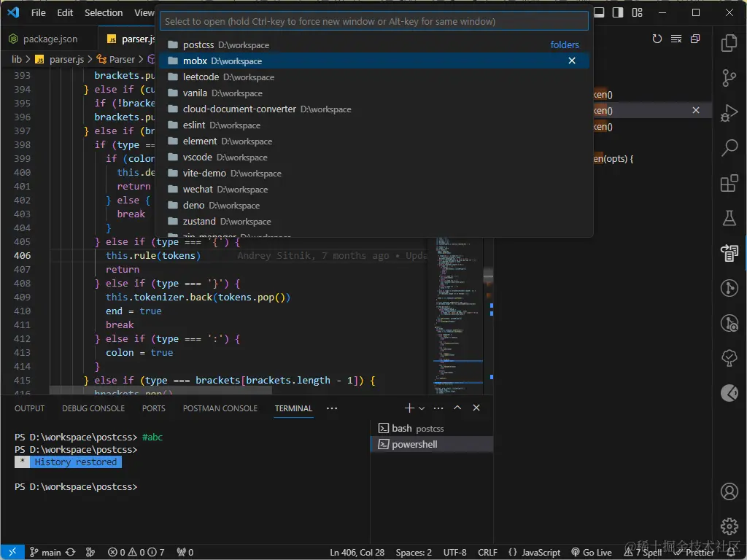Open the Extensions view
The width and height of the screenshot is (747, 560).
(729, 183)
